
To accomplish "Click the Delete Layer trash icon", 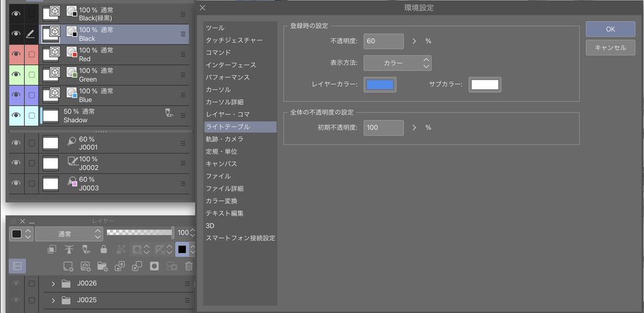I will point(189,266).
